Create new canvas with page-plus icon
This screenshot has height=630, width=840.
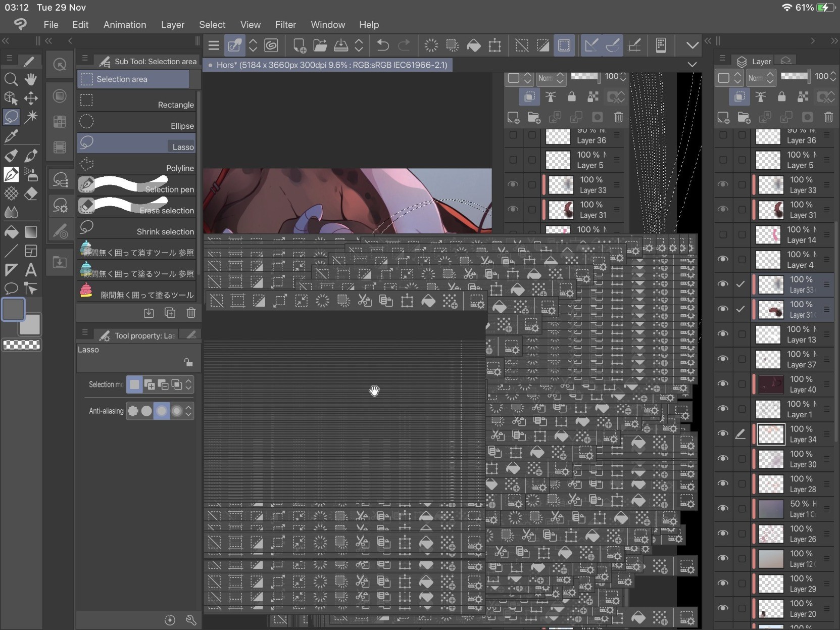click(299, 45)
